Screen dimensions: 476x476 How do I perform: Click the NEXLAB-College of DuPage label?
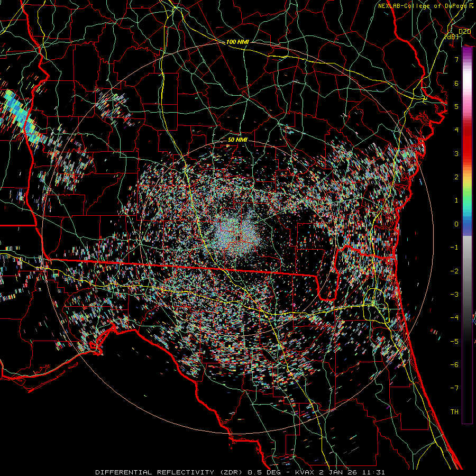pos(423,6)
